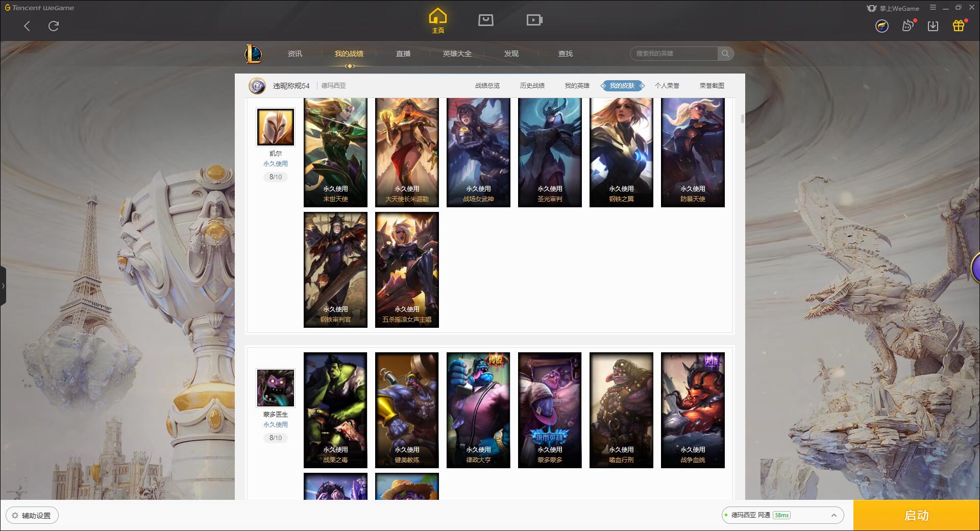Open the 主页 home icon tab
This screenshot has width=980, height=531.
point(438,20)
